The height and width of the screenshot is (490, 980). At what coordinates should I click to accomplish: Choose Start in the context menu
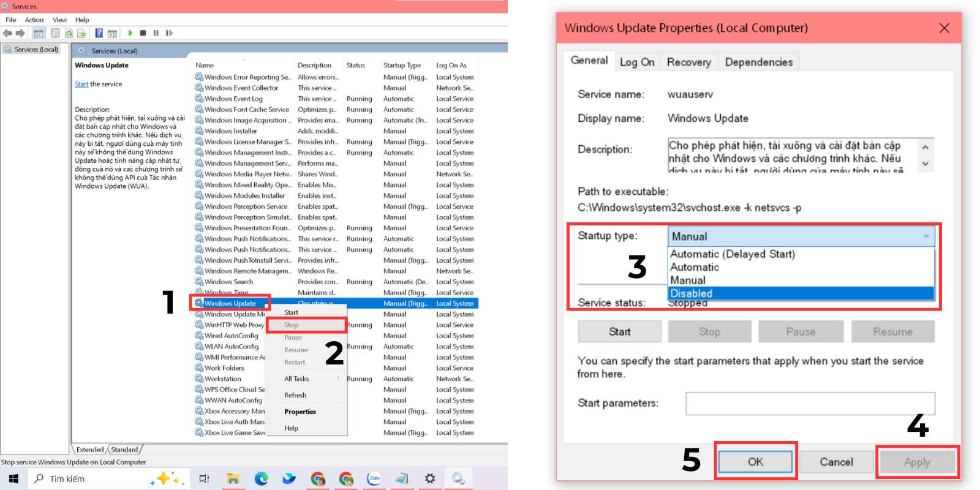click(306, 312)
